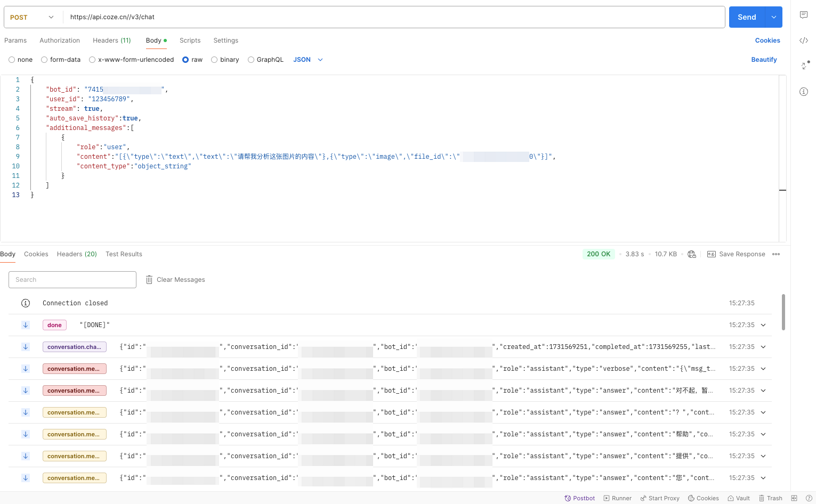Click the response messages vertical scrollbar

783,312
